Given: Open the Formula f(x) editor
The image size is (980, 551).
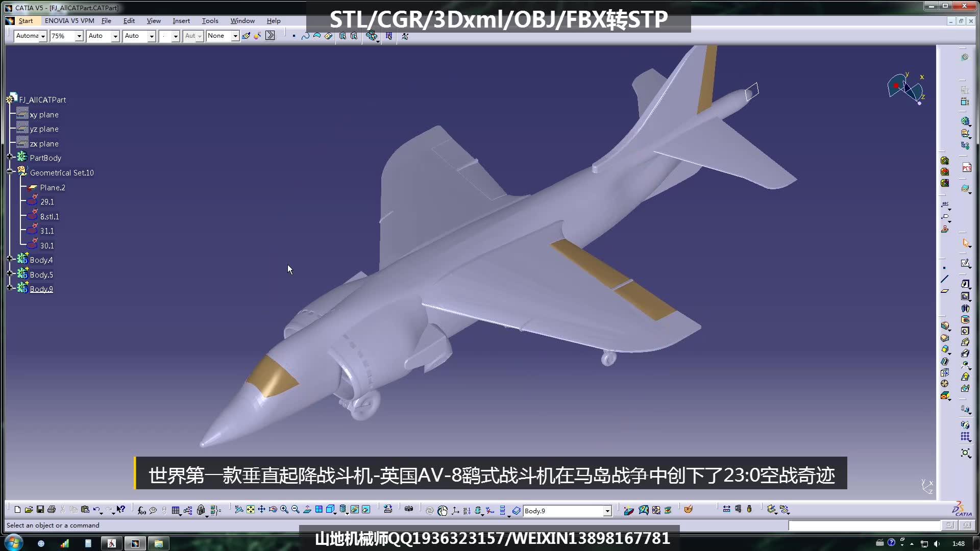Looking at the screenshot, I should point(140,510).
